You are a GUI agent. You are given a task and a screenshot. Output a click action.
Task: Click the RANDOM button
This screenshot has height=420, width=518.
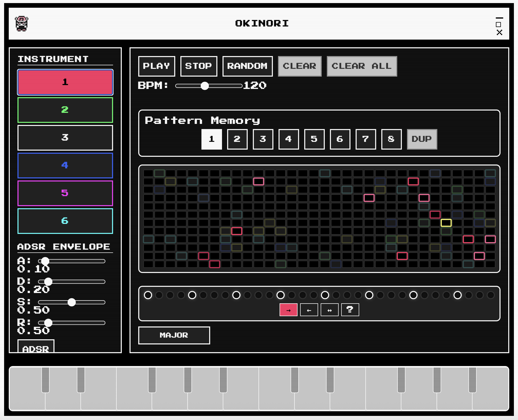[247, 66]
